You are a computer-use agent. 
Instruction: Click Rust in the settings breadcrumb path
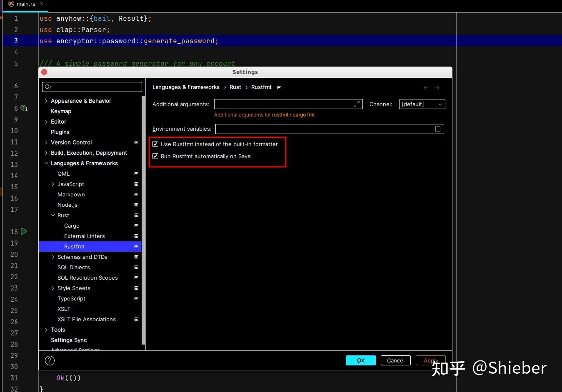coord(235,87)
